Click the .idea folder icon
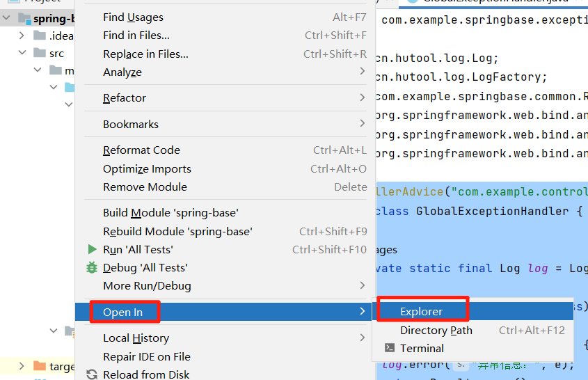The height and width of the screenshot is (380, 588). 40,35
